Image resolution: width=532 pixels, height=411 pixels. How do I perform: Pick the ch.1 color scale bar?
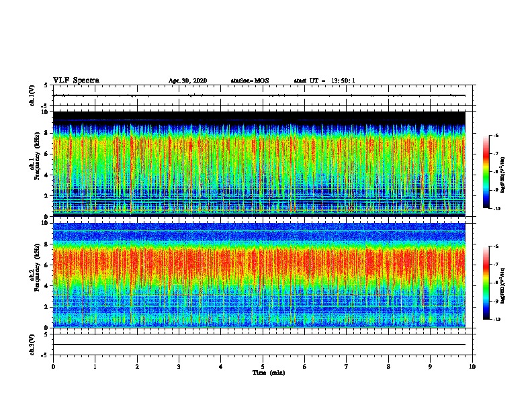click(x=486, y=172)
